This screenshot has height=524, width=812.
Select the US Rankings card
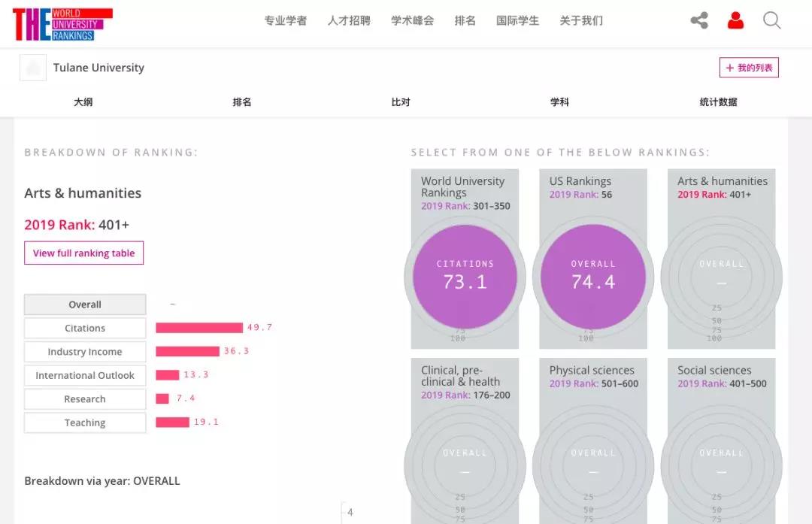point(593,259)
